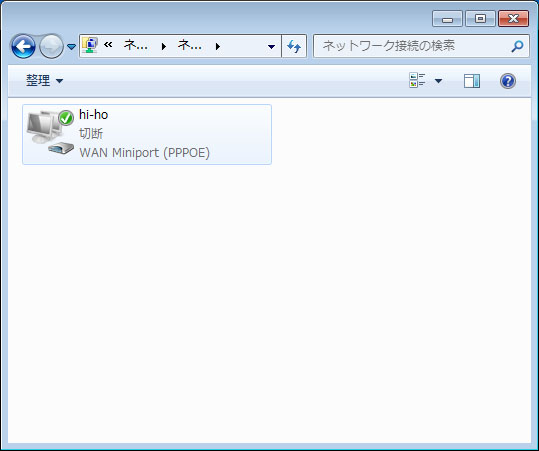This screenshot has width=539, height=451.
Task: Go back with the blue Back arrow
Action: click(x=23, y=46)
